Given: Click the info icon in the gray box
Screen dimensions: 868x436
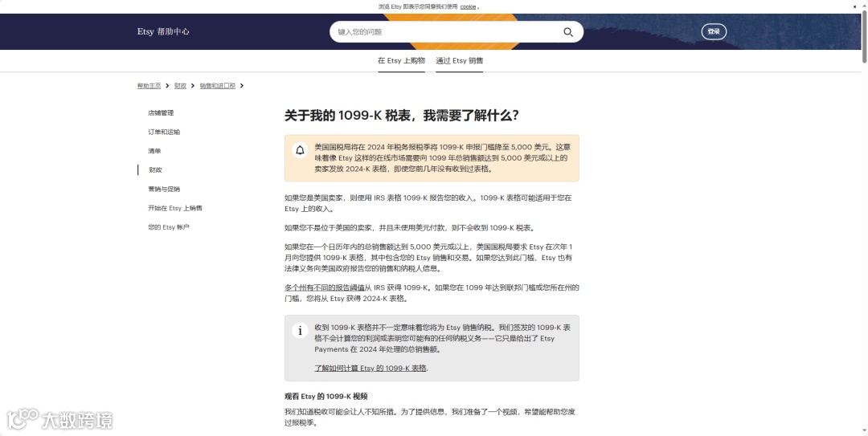Looking at the screenshot, I should coord(300,331).
